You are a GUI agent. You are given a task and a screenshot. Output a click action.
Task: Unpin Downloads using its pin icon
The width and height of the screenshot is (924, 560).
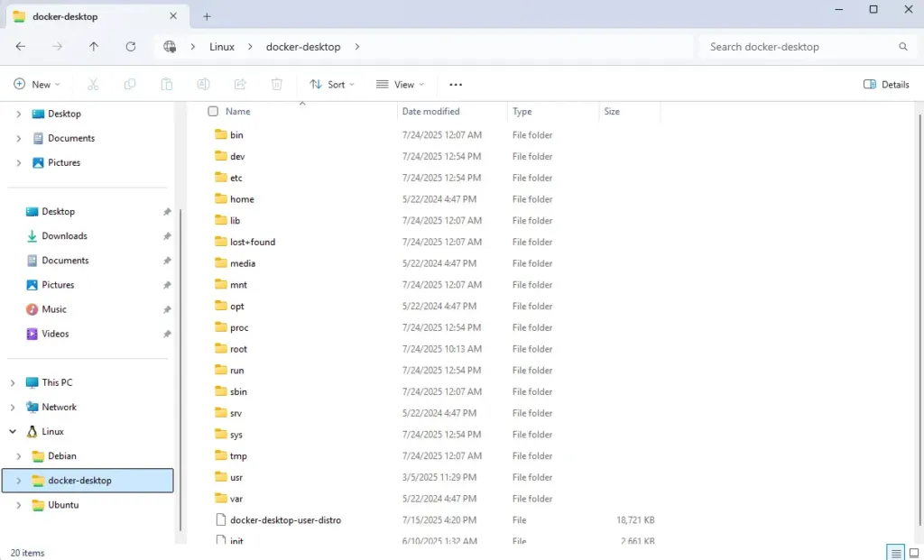[x=167, y=235]
